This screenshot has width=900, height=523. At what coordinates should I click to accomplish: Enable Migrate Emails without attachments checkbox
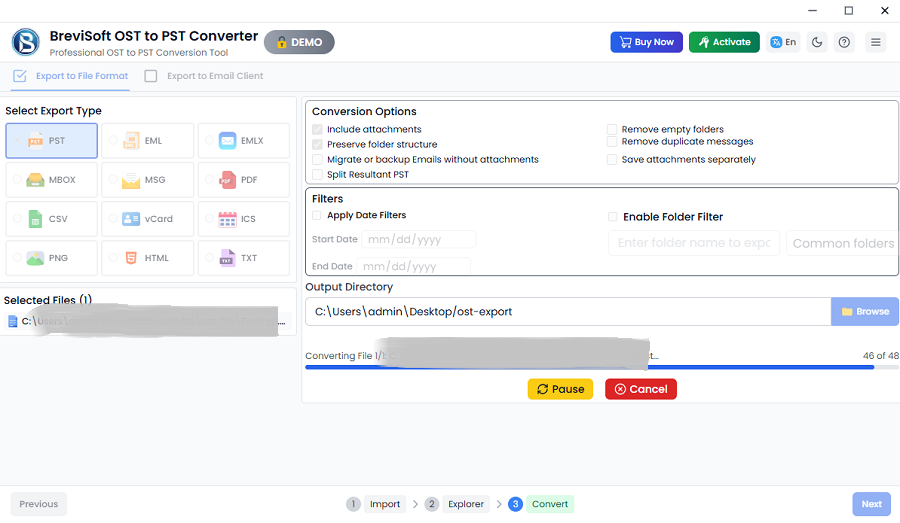[317, 159]
